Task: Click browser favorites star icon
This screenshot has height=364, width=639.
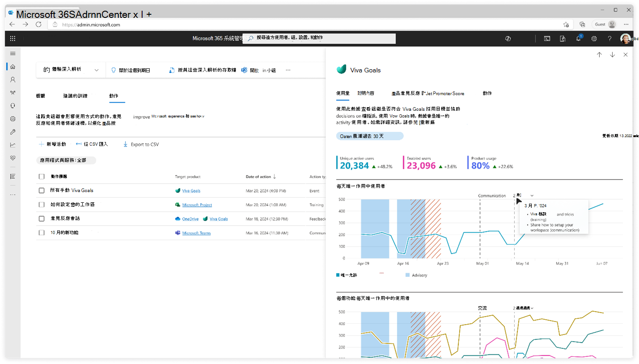Action: (x=566, y=25)
